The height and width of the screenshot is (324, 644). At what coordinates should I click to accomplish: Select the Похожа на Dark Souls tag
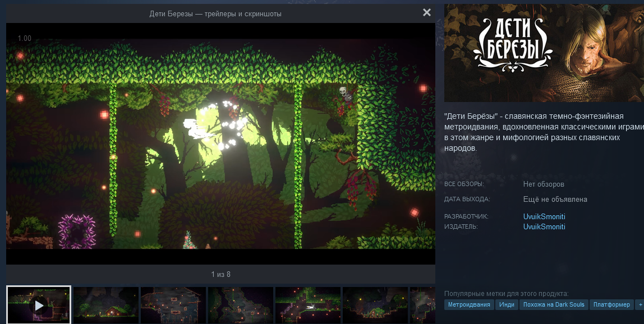[554, 305]
